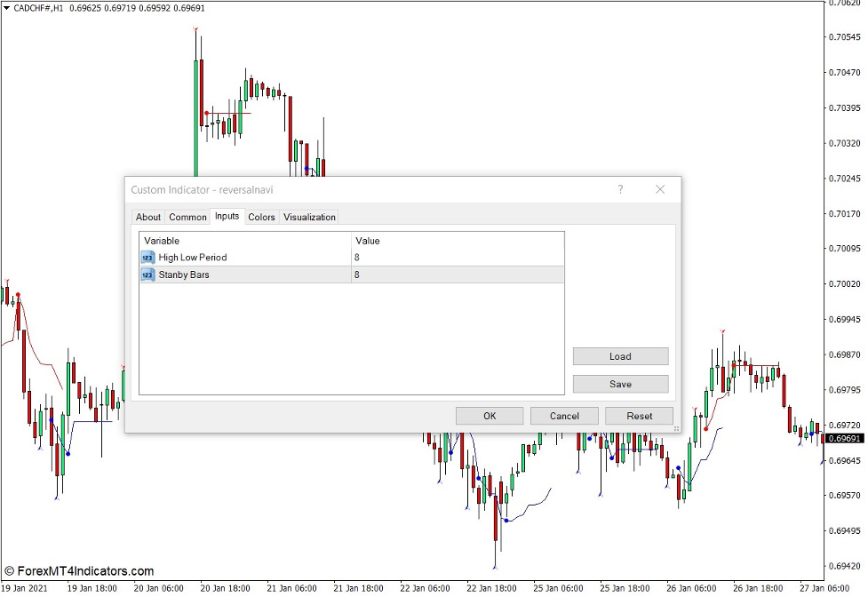
Task: Click the integer icon beside High Low Period
Action: tap(147, 258)
